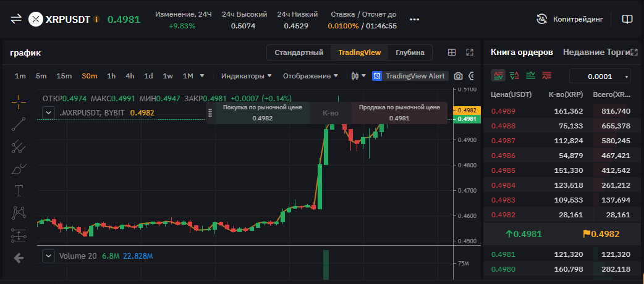Select the crosshair cursor tool
The height and width of the screenshot is (284, 644).
coord(19,102)
